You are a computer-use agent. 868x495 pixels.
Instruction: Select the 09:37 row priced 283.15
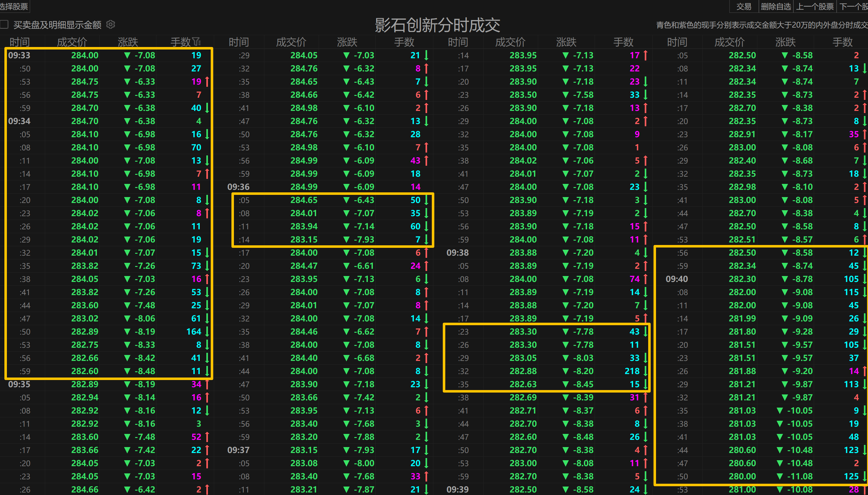304,450
